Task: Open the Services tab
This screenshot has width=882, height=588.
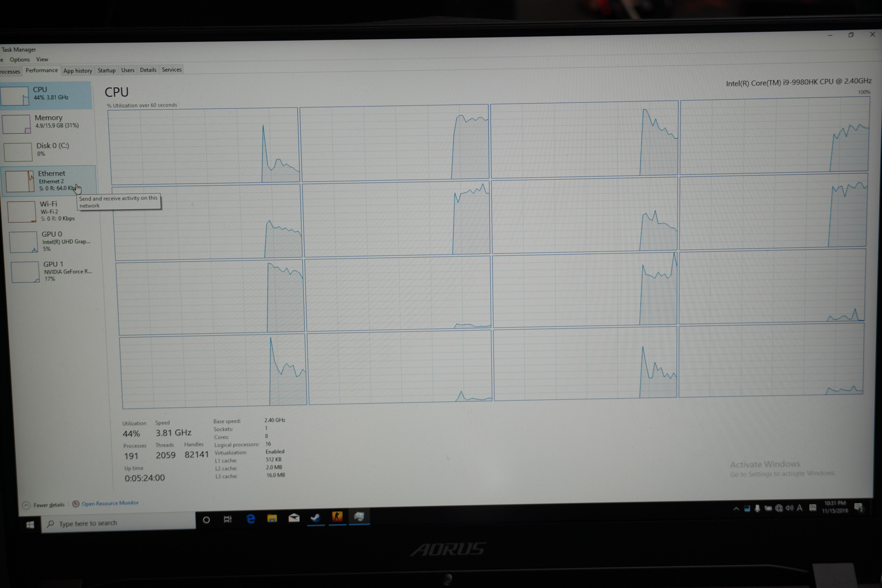Action: 171,69
